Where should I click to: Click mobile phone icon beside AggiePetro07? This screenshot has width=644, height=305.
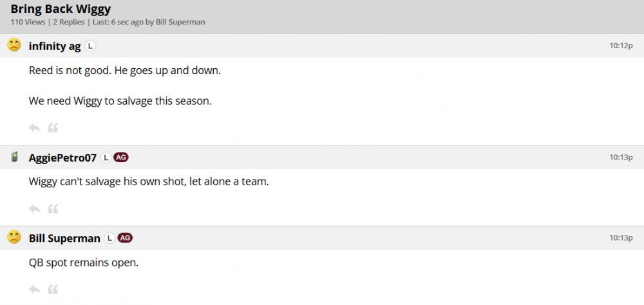(x=14, y=157)
